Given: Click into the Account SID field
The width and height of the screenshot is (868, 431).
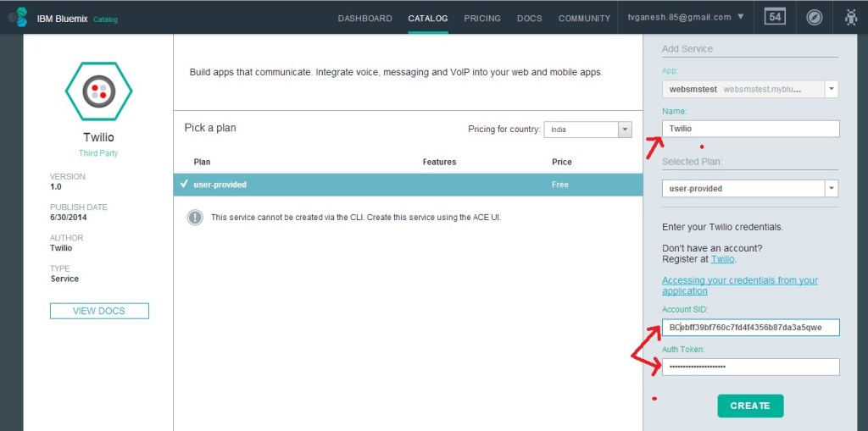Looking at the screenshot, I should point(750,327).
